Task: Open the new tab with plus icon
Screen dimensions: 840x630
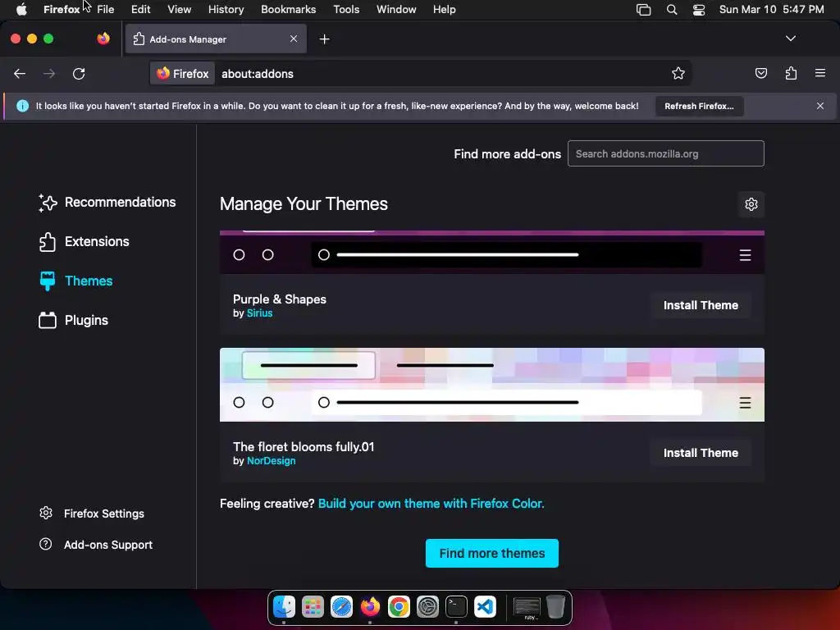Action: [324, 39]
